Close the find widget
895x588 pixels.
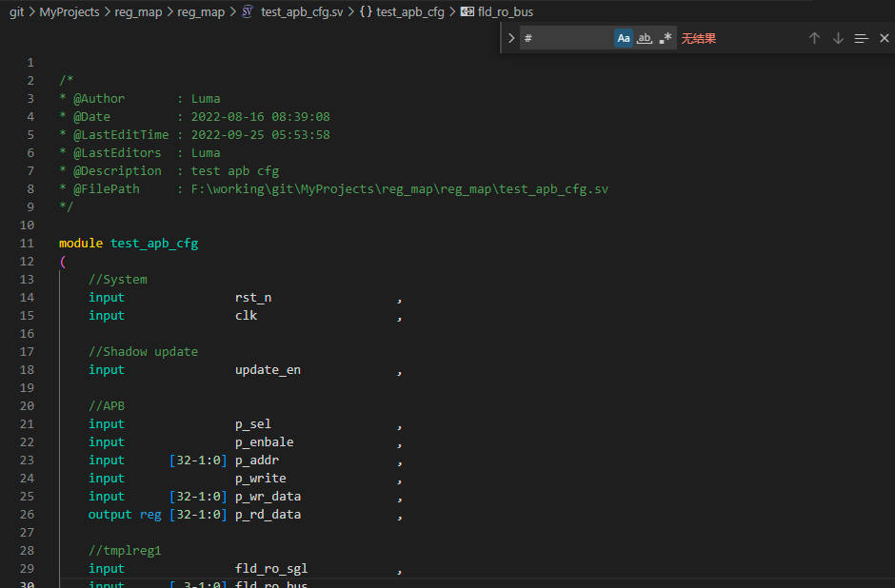884,38
